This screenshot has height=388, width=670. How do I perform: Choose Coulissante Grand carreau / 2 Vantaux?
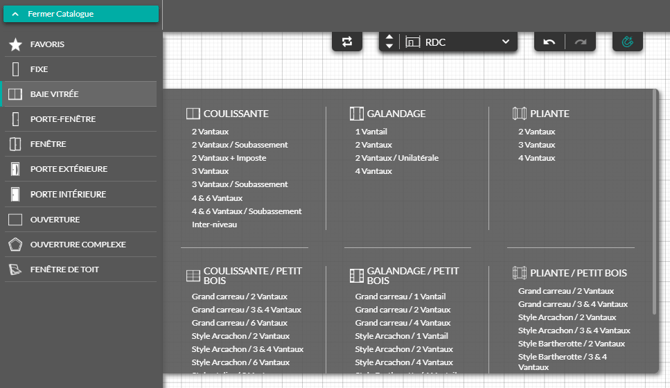(x=239, y=297)
